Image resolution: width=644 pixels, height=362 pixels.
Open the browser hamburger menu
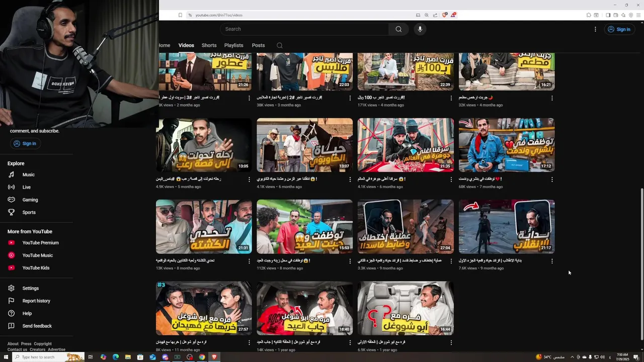click(x=638, y=15)
